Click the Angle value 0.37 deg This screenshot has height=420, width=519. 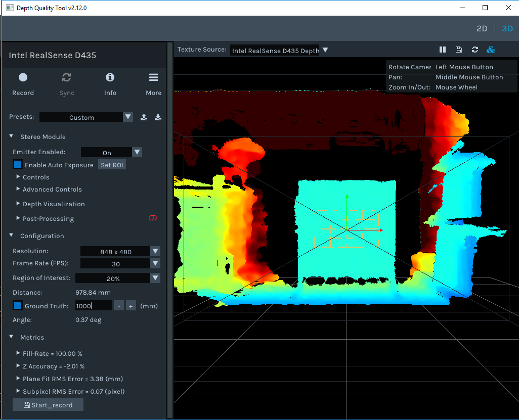point(89,320)
